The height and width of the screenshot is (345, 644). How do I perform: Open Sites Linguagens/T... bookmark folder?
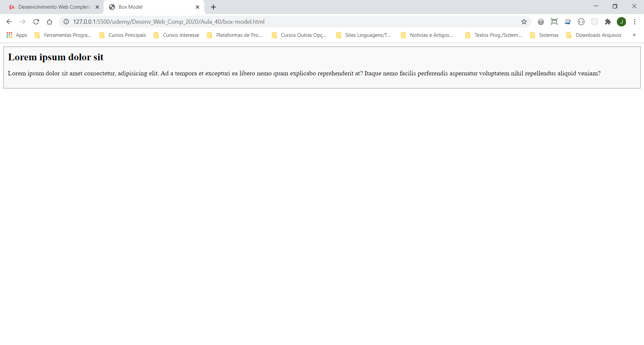[364, 35]
